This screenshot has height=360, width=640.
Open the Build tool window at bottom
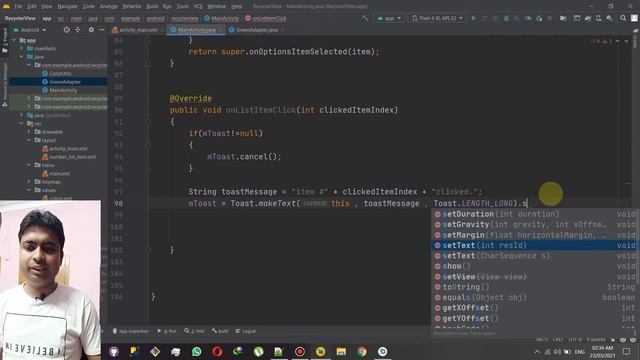[x=220, y=331]
